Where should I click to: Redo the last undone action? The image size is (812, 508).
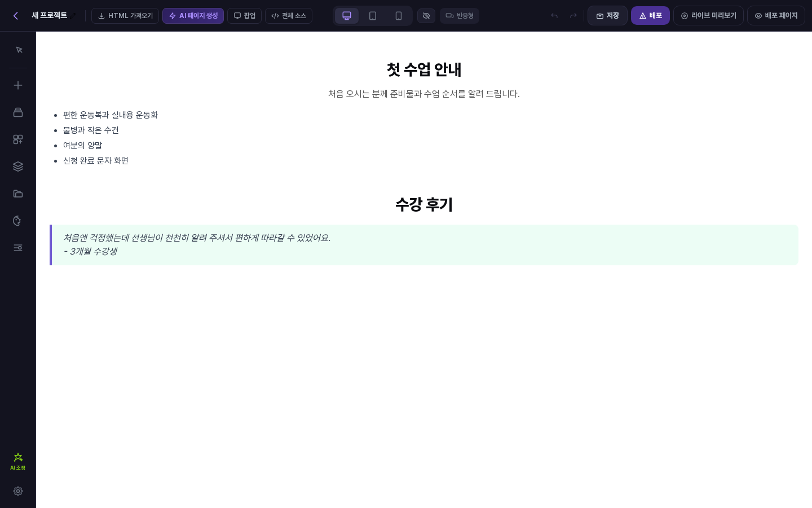[x=573, y=16]
